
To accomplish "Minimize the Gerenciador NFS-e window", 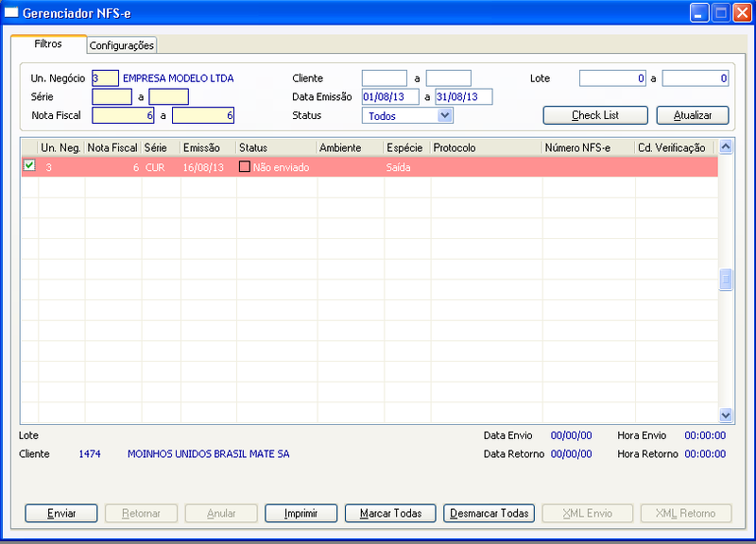I will [699, 13].
